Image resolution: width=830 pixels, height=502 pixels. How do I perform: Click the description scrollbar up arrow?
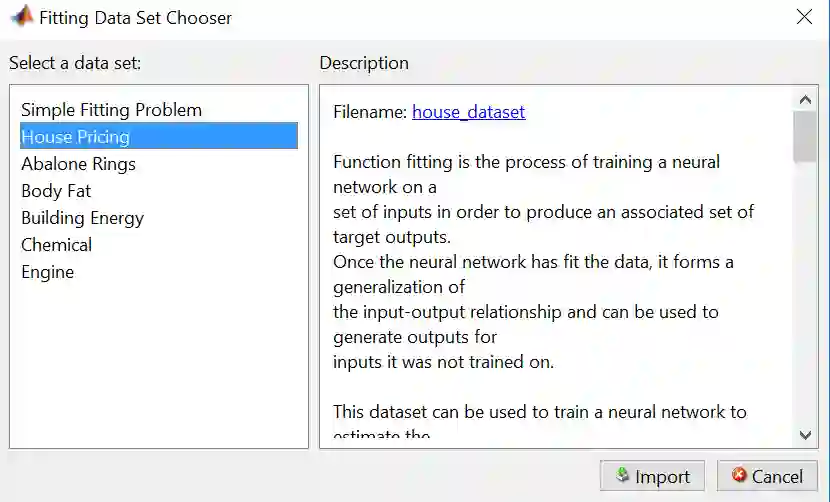pyautogui.click(x=805, y=99)
